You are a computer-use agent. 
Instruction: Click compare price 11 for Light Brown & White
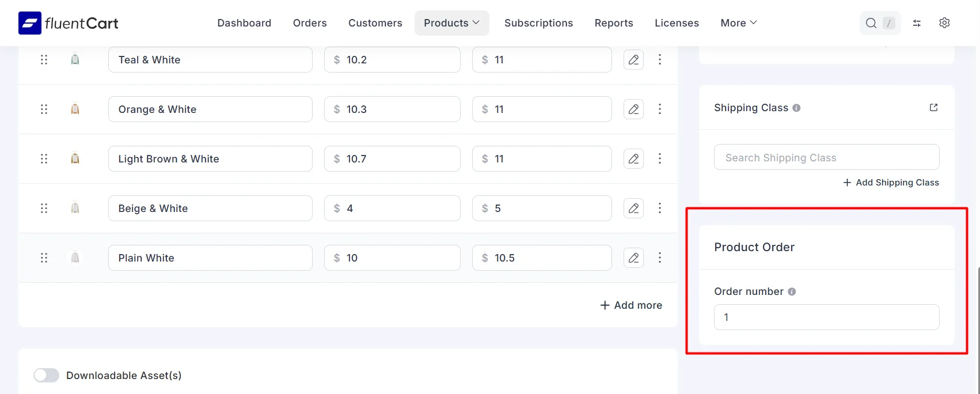pos(542,159)
